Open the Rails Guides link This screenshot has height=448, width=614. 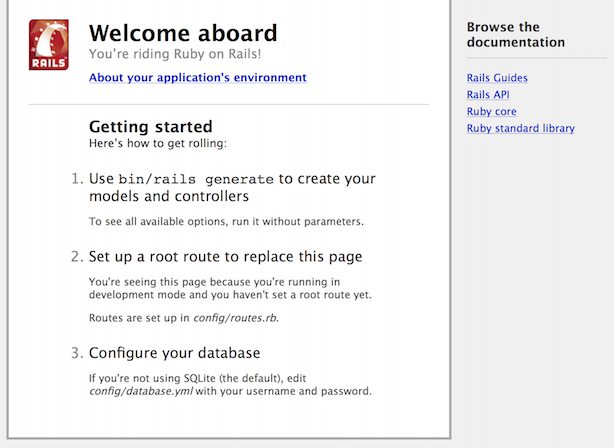497,78
